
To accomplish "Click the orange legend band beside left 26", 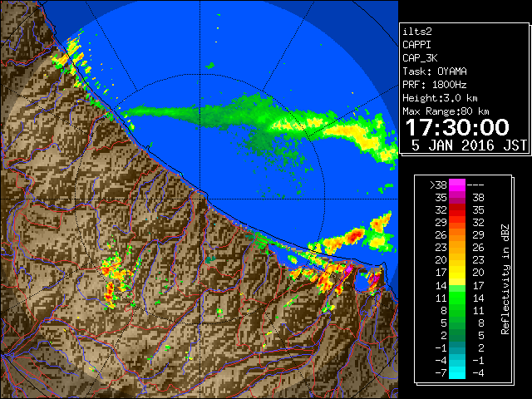I will coord(457,235).
